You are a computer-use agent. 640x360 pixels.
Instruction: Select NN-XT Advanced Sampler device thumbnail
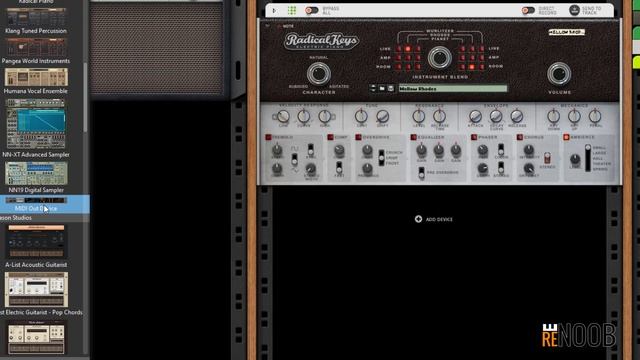[x=36, y=123]
